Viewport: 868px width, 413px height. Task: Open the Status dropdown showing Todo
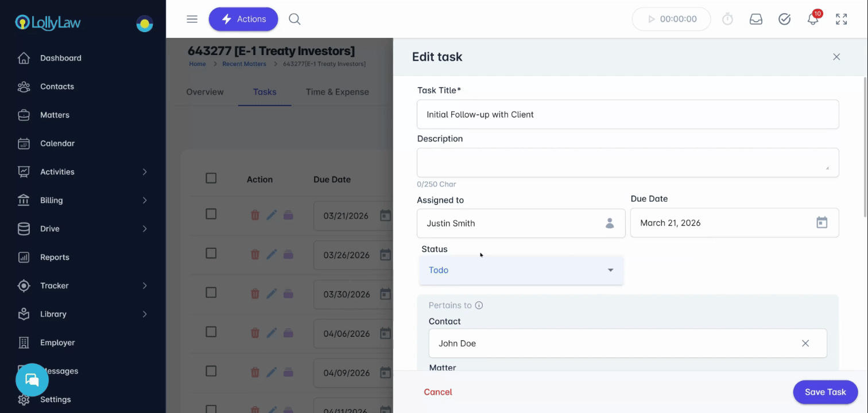[521, 270]
